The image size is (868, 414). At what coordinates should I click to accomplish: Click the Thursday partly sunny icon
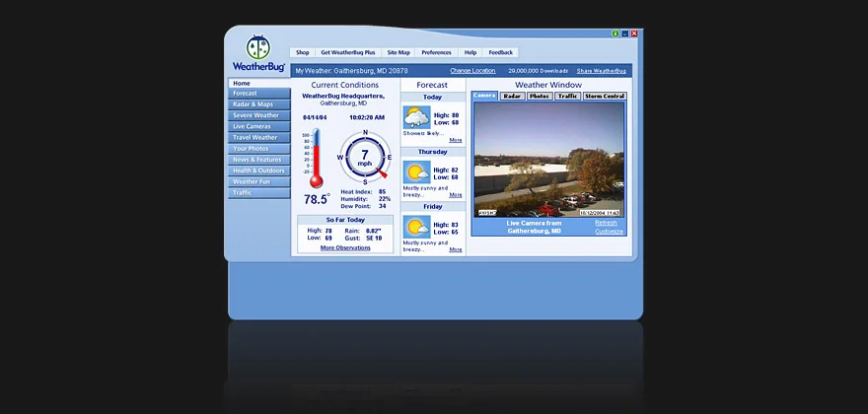[x=416, y=172]
